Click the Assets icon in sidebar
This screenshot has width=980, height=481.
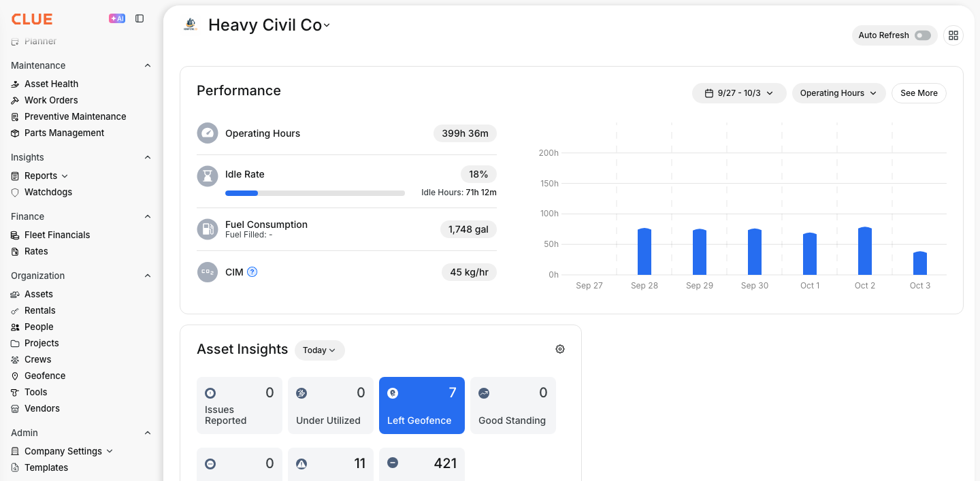point(15,294)
